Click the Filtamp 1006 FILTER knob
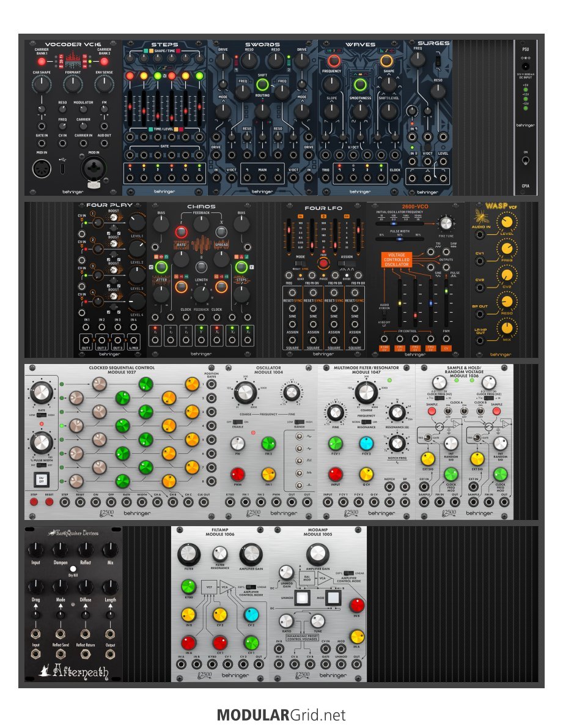Image resolution: width=563 pixels, height=728 pixels. (188, 554)
